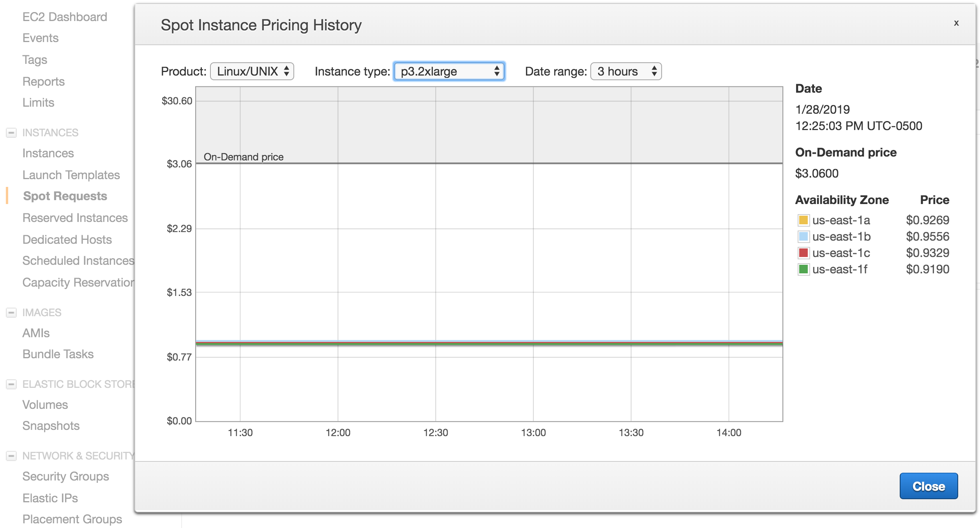
Task: Open Dedicated Hosts in sidebar
Action: [x=67, y=239]
